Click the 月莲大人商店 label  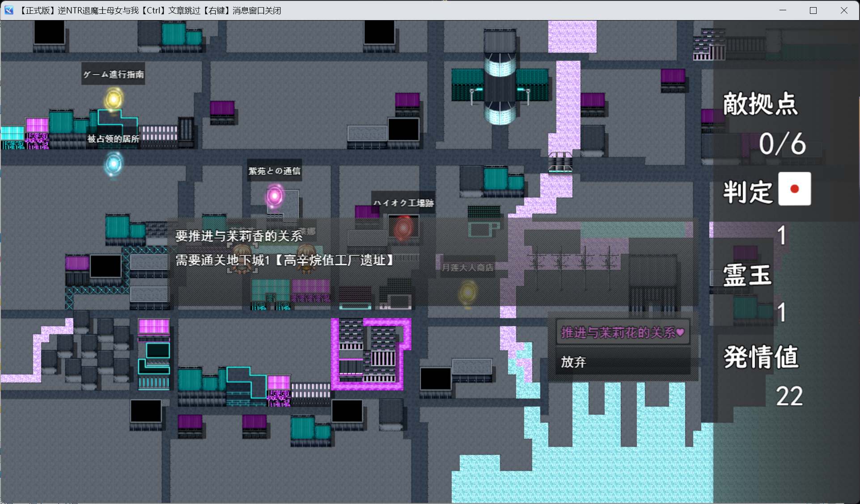(467, 268)
